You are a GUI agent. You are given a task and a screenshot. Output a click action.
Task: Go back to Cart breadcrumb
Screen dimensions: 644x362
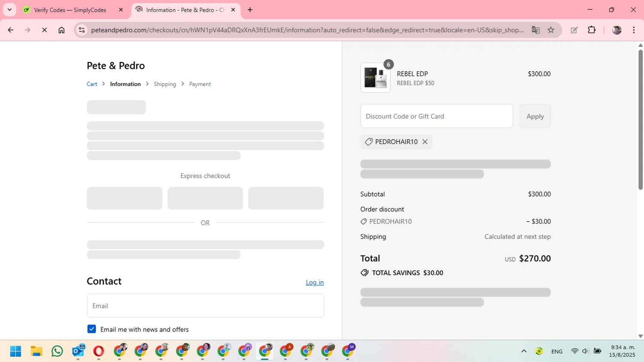(x=92, y=84)
